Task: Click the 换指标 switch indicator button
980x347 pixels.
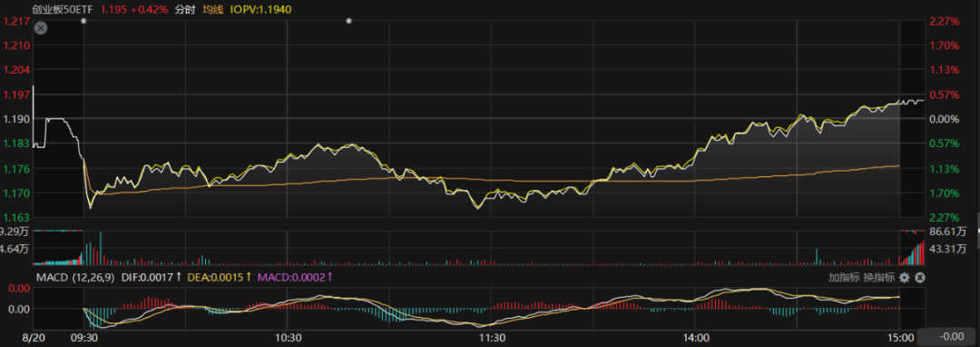Action: pos(878,277)
